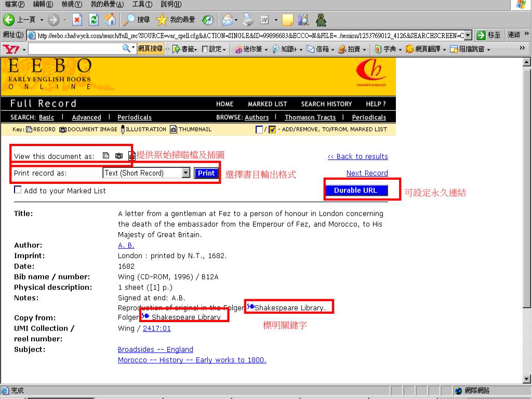The height and width of the screenshot is (399, 532).
Task: Open SEARCH HISTORY in the navigation bar
Action: tap(326, 104)
